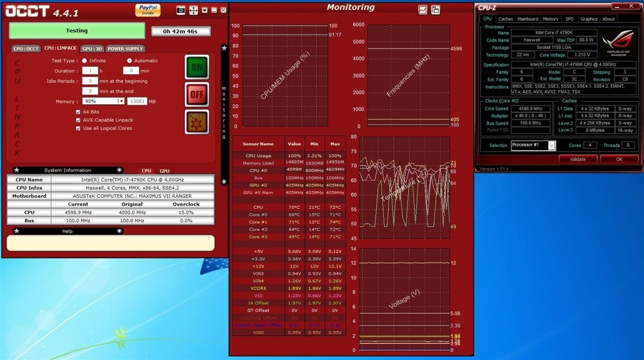
Task: Switch to the CPU:OCCT tab
Action: click(x=26, y=48)
